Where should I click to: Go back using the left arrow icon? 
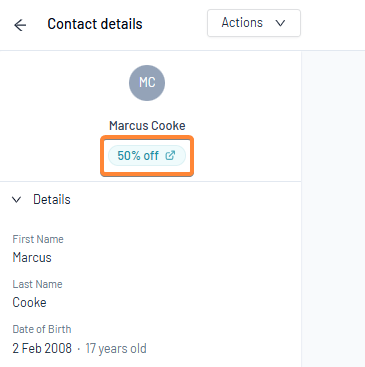20,25
